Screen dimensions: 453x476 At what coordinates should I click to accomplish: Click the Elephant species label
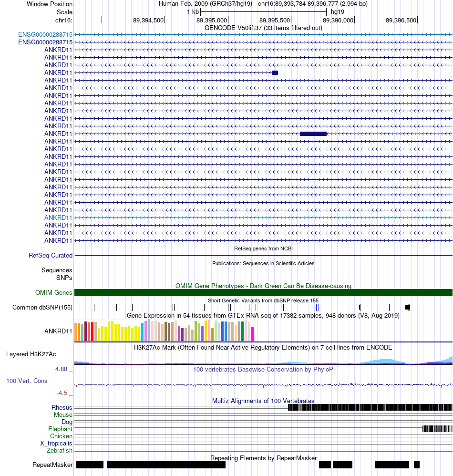click(x=60, y=429)
